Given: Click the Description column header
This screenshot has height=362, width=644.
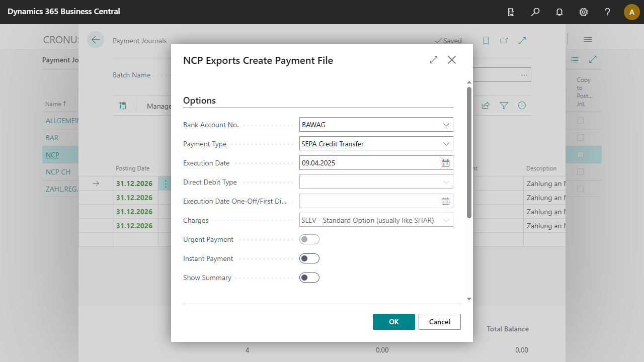Looking at the screenshot, I should [541, 168].
